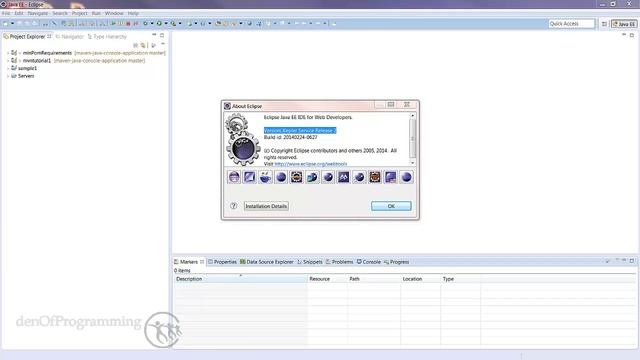Switch to the Problems tab
The width and height of the screenshot is (640, 360).
tap(339, 262)
